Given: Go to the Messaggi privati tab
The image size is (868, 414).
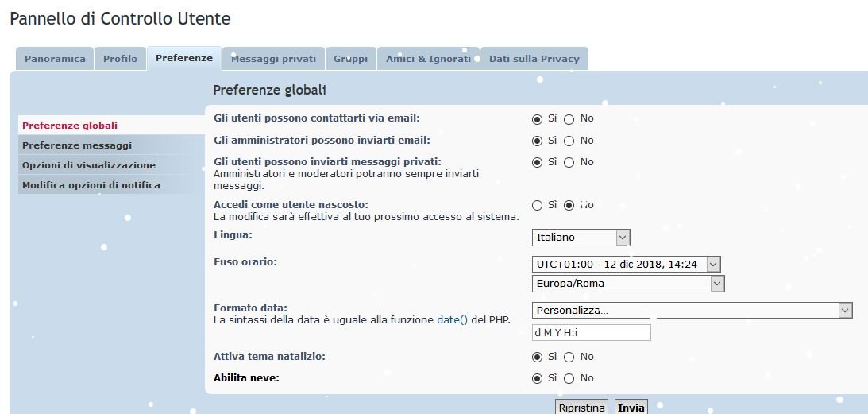Looking at the screenshot, I should [273, 59].
